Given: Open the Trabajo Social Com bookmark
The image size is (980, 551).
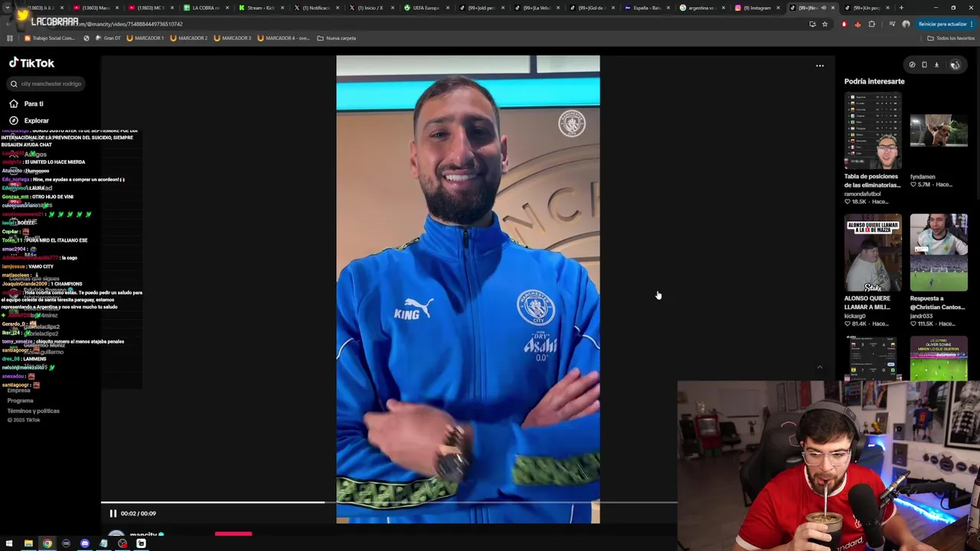Looking at the screenshot, I should point(50,37).
